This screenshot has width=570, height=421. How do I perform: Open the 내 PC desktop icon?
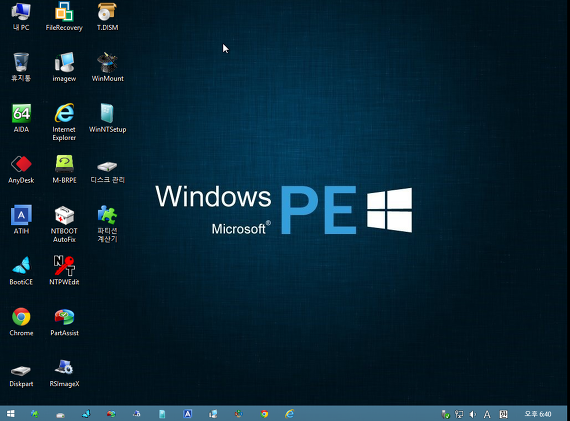(x=21, y=17)
